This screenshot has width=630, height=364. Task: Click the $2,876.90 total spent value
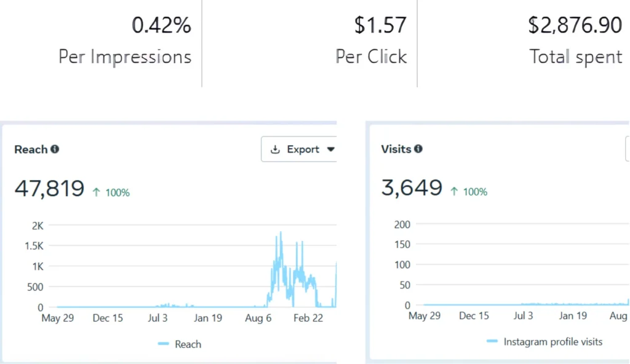pos(575,25)
